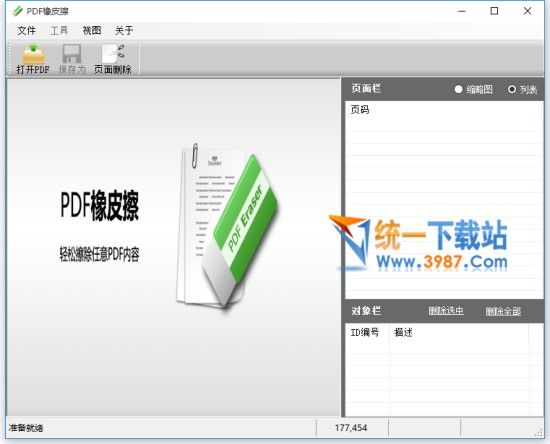Click the green eraser app icon in title bar
The image size is (550, 444).
coord(17,11)
